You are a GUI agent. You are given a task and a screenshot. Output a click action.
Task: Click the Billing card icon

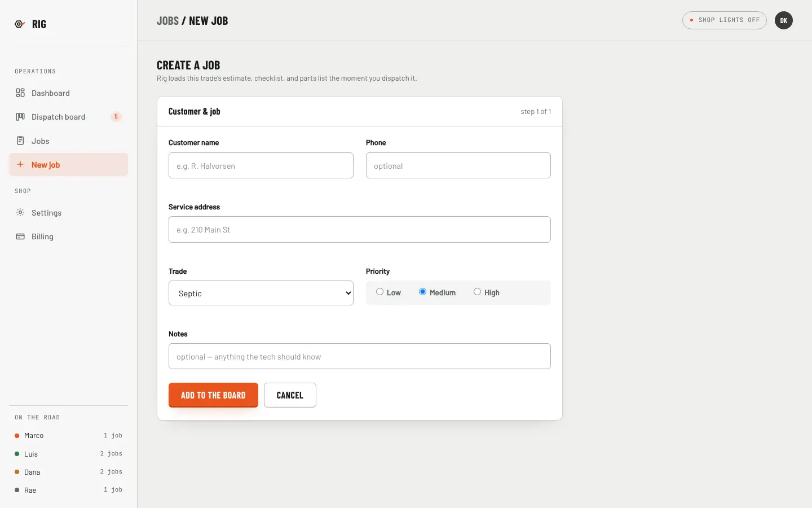click(x=20, y=237)
